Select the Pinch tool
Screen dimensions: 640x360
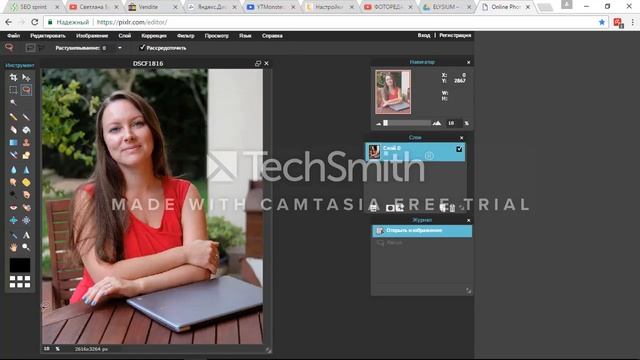(26, 220)
